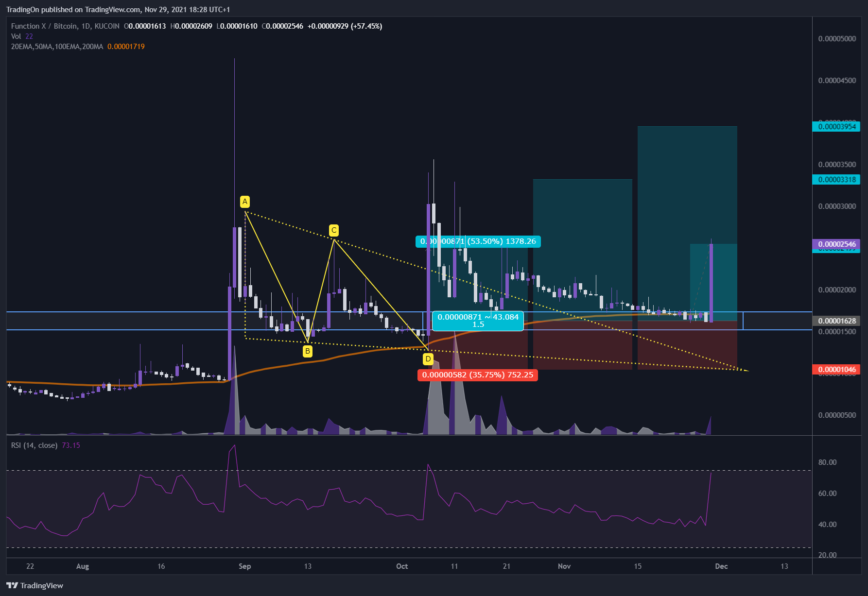Click the 0.00001628 gray price label
This screenshot has height=596, width=868.
point(836,321)
